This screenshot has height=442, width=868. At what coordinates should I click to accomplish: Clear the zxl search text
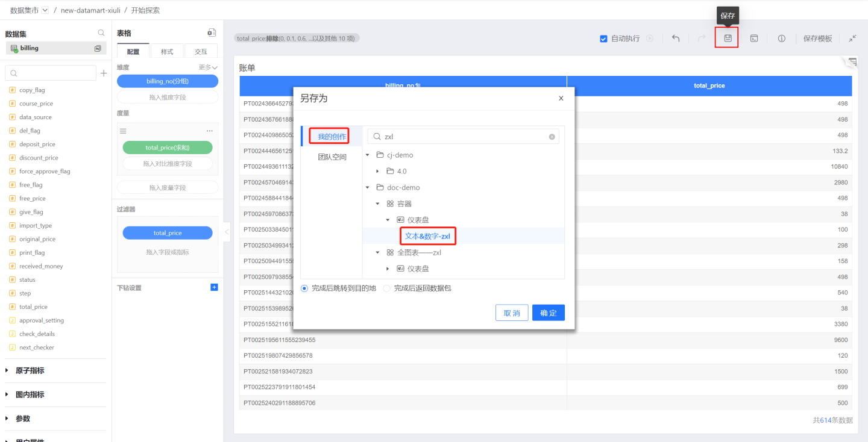point(552,137)
